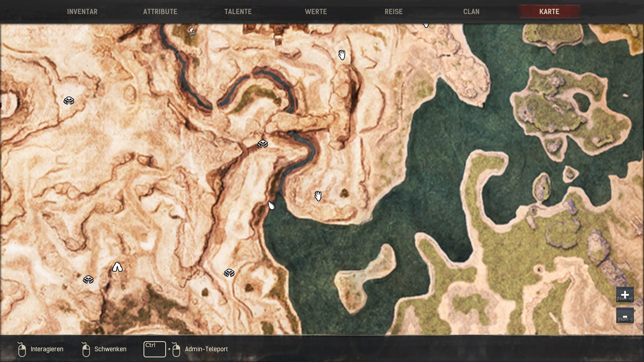The width and height of the screenshot is (644, 362).
Task: Select the highlighted KARTE tab
Action: pyautogui.click(x=549, y=12)
